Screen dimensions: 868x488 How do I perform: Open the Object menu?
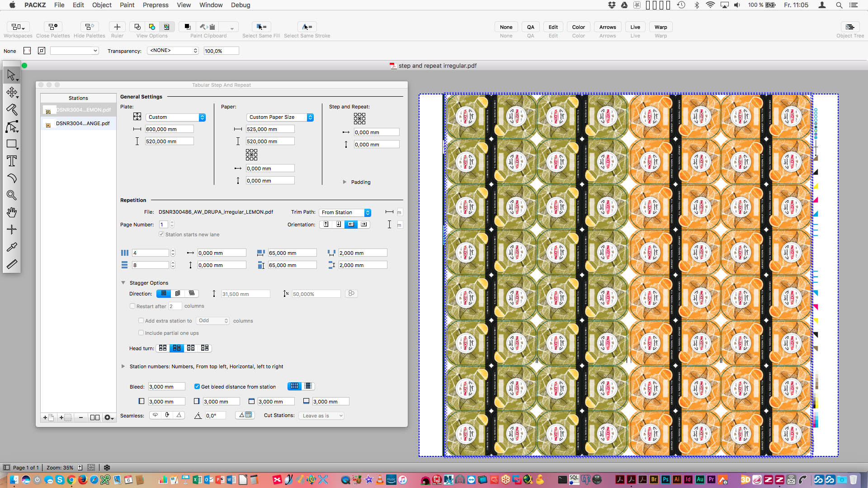coord(102,5)
